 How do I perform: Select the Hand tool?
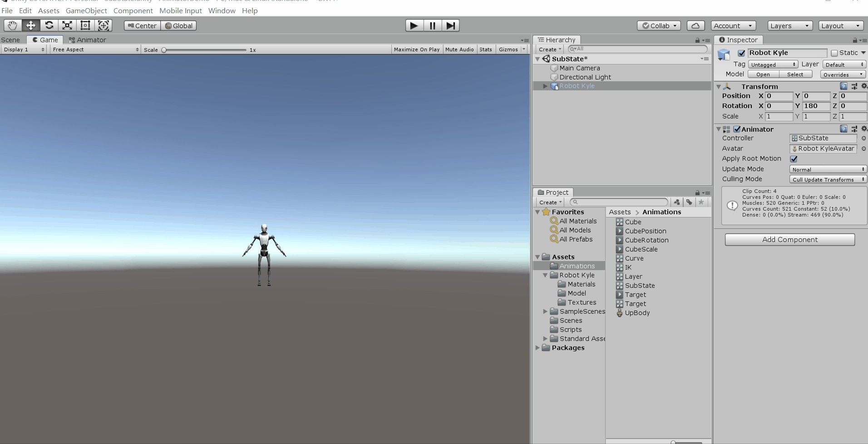point(12,25)
